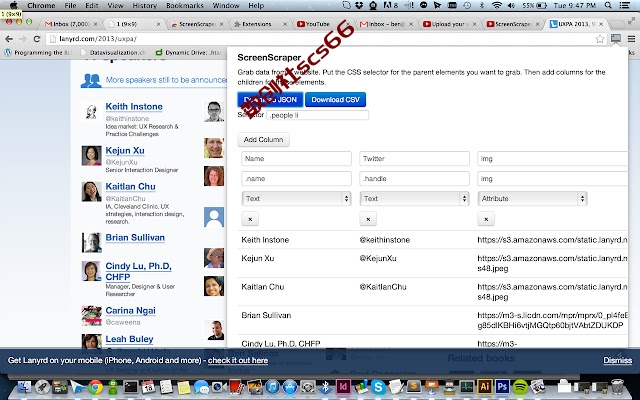The image size is (640, 400).
Task: Open the Dropbox menu bar icon
Action: (359, 5)
